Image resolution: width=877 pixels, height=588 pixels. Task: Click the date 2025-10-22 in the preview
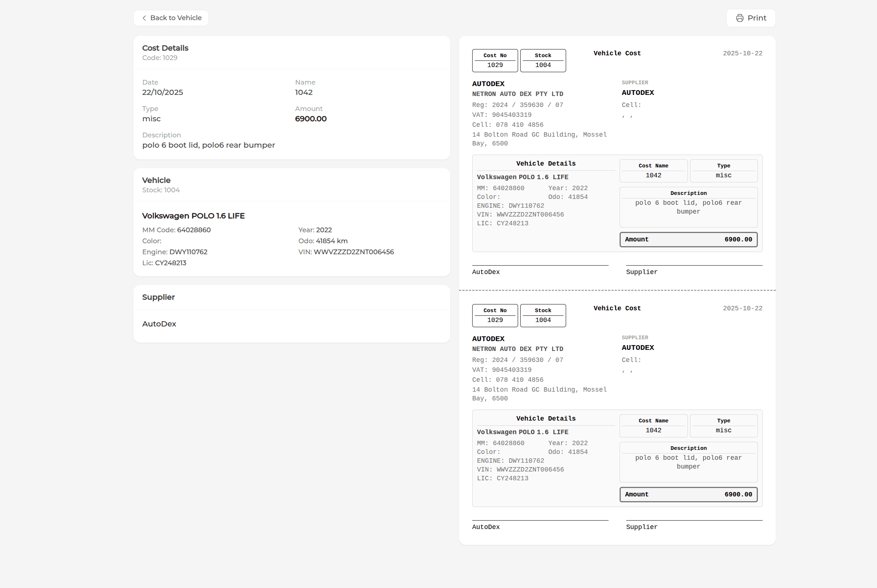(x=742, y=53)
